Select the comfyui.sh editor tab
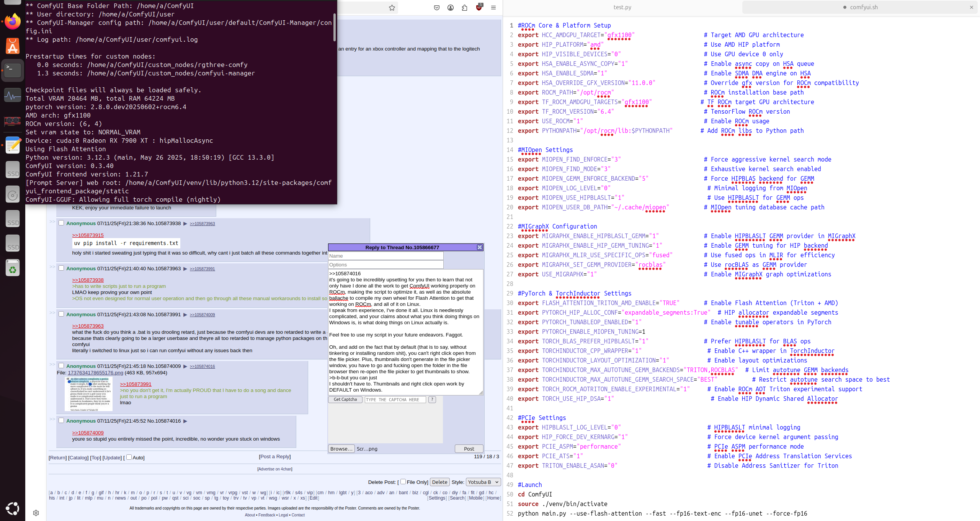The image size is (980, 521). click(x=860, y=7)
